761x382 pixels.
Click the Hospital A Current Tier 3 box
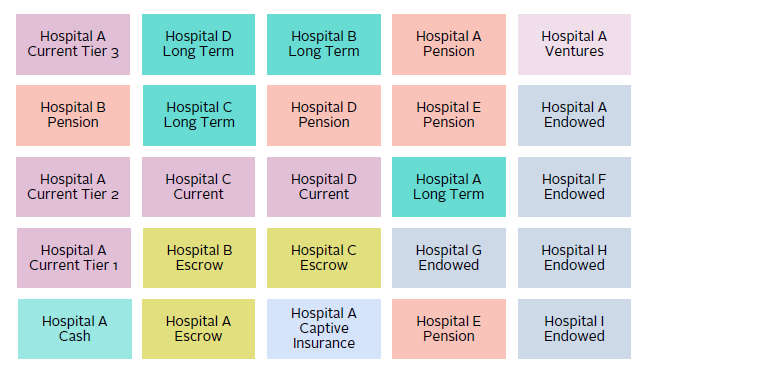tap(73, 44)
